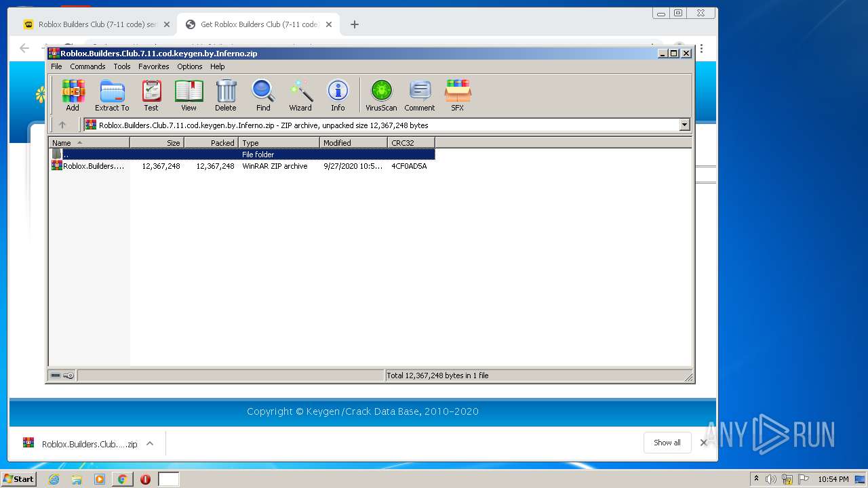Open the address path dropdown arrow
Viewport: 868px width, 488px height.
(684, 125)
